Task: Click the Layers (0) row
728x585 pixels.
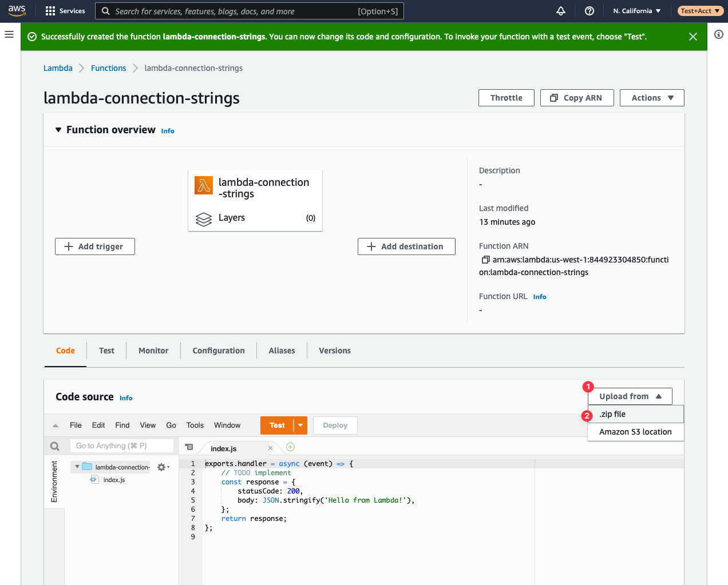Action: (x=255, y=218)
